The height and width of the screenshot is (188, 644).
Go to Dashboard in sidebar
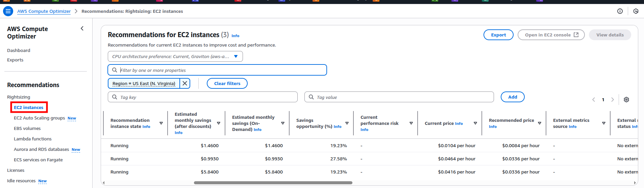[19, 50]
